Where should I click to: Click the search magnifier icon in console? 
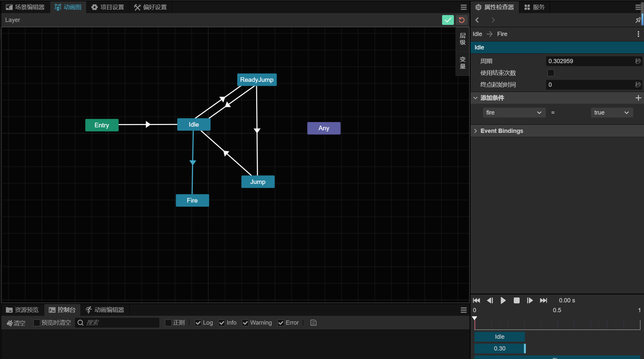pyautogui.click(x=80, y=323)
